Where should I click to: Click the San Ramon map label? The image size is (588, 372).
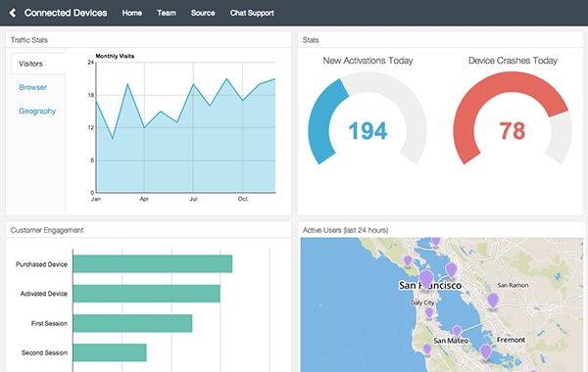tap(513, 286)
